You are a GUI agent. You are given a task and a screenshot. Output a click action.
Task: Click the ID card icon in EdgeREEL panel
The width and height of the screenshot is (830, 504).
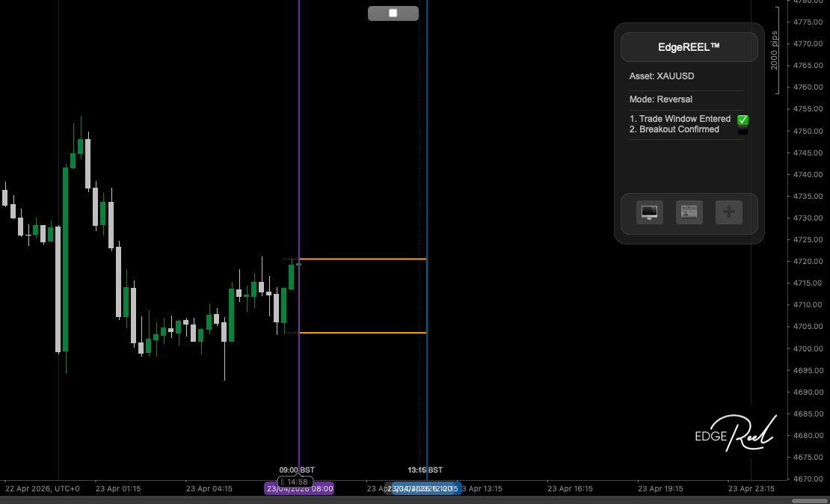click(x=689, y=212)
